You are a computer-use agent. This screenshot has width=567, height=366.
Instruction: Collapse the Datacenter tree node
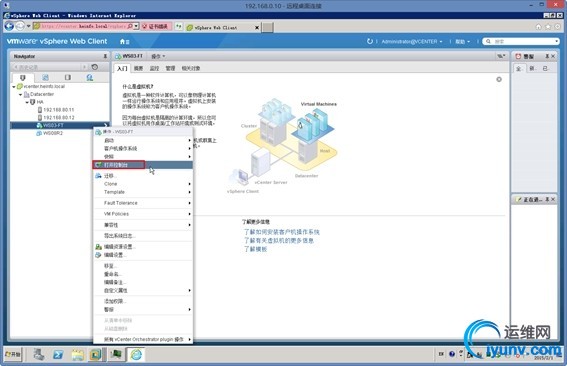20,94
